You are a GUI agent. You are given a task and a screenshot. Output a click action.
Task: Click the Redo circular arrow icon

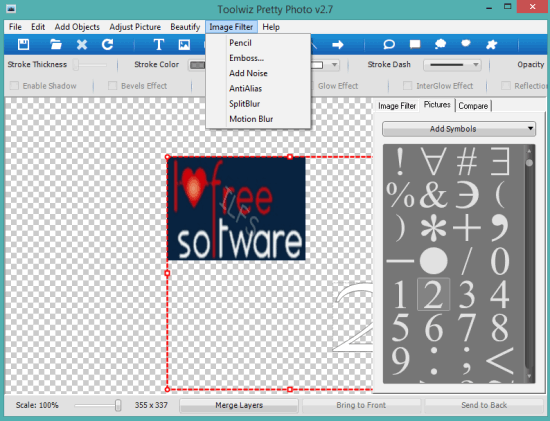107,45
